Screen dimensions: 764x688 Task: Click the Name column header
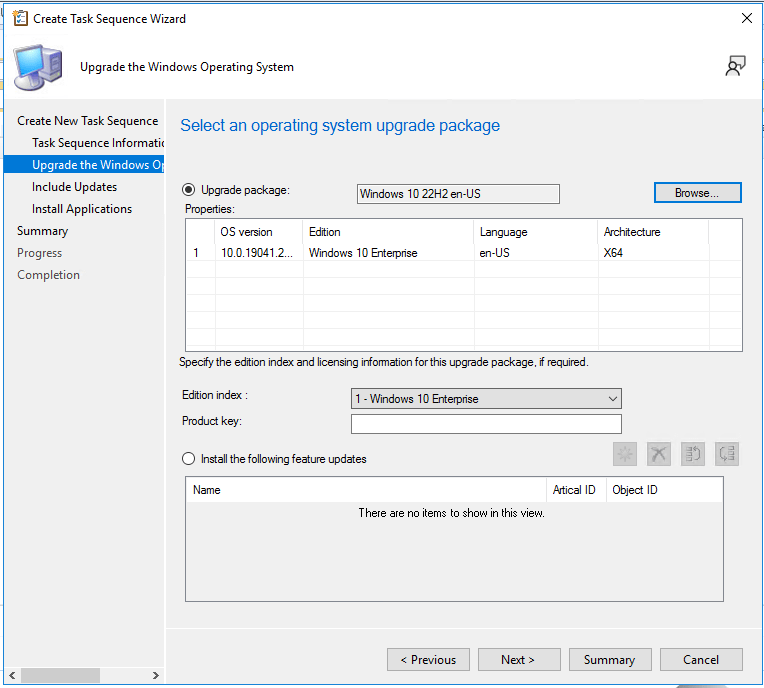click(x=366, y=490)
